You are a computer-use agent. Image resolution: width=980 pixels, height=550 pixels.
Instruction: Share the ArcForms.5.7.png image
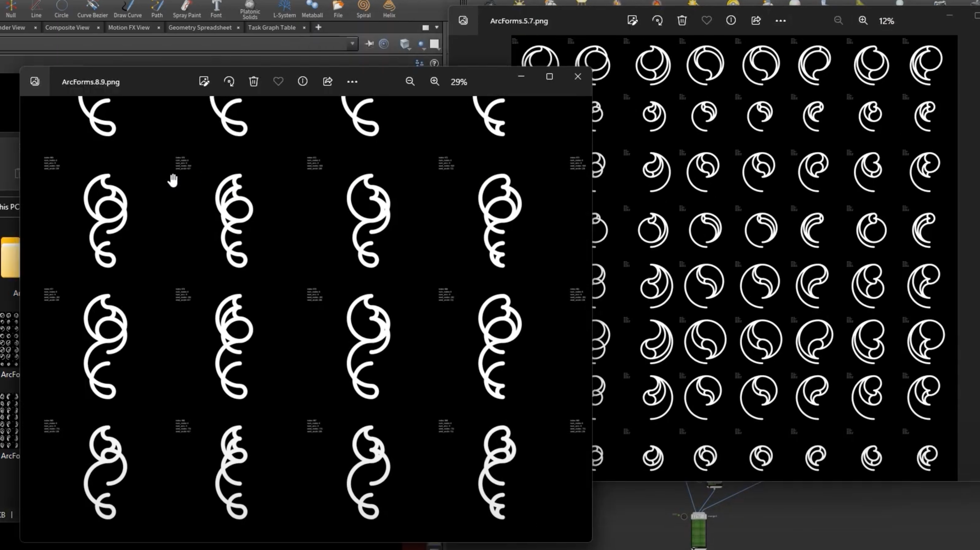coord(756,21)
